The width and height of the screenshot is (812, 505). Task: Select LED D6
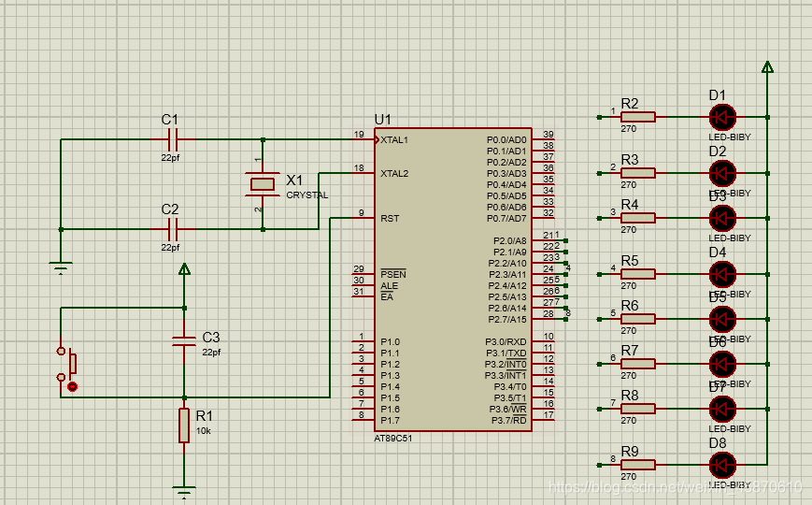[x=722, y=364]
